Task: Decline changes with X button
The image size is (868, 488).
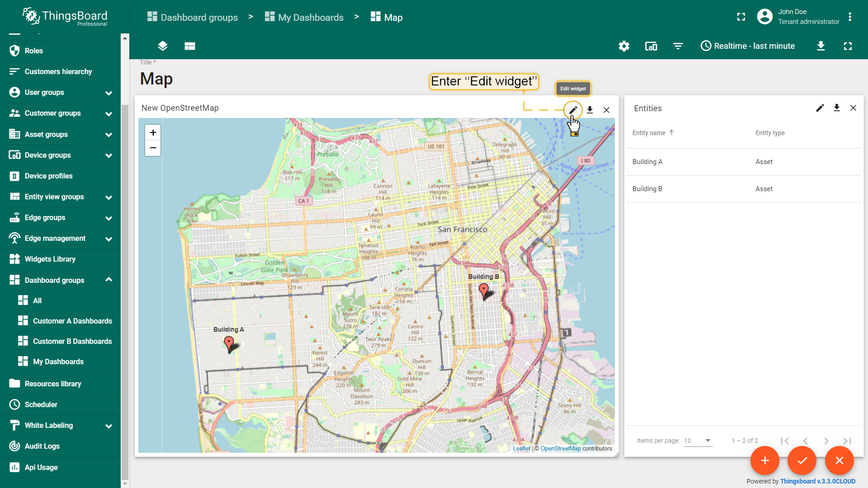Action: (x=840, y=460)
